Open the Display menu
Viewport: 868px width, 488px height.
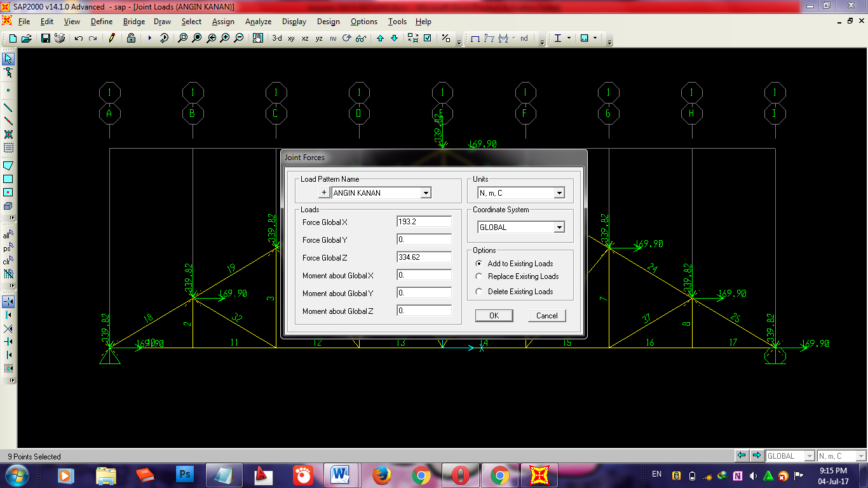coord(294,22)
